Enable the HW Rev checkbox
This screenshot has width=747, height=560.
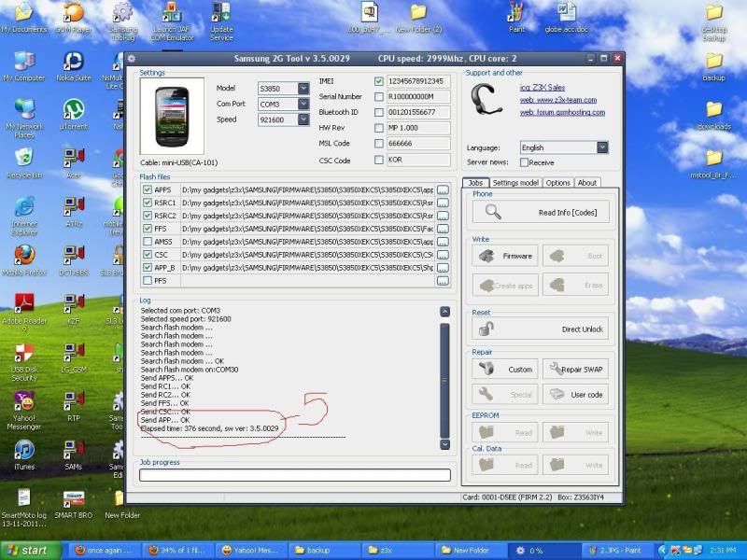point(379,128)
